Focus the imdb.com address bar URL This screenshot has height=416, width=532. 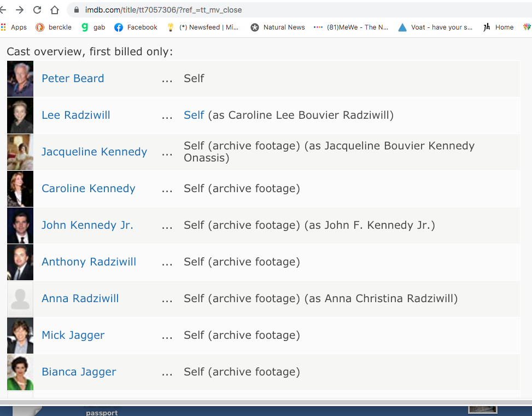pyautogui.click(x=163, y=10)
